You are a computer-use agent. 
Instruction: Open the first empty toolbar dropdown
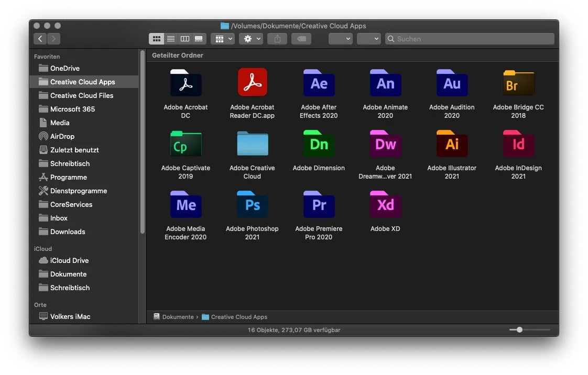tap(341, 39)
